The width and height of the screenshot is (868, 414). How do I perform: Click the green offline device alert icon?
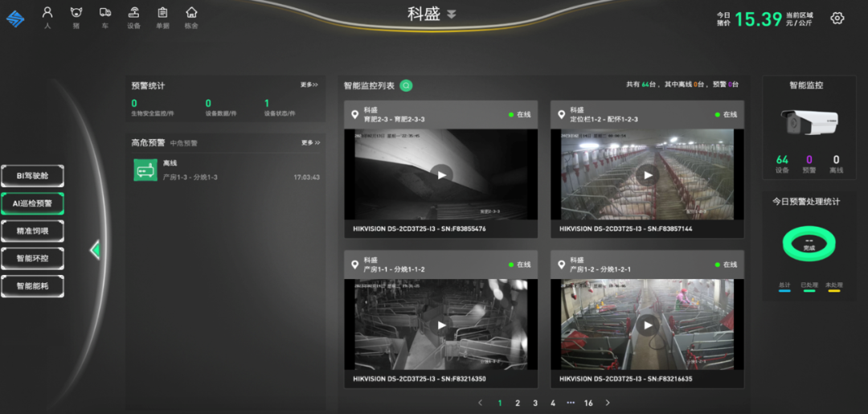coord(145,170)
